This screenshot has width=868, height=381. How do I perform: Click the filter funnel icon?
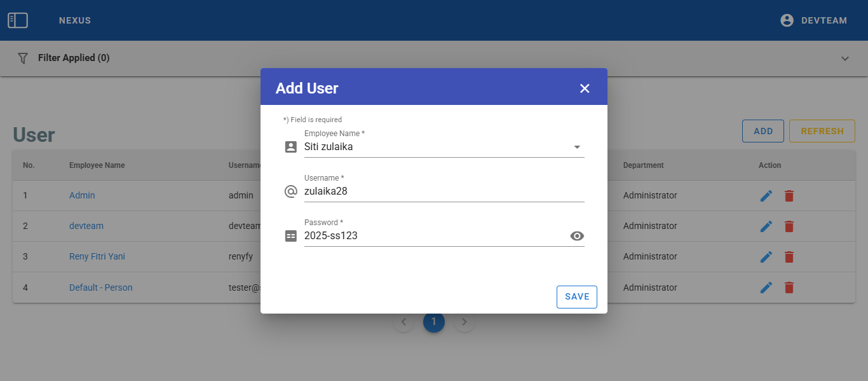23,58
